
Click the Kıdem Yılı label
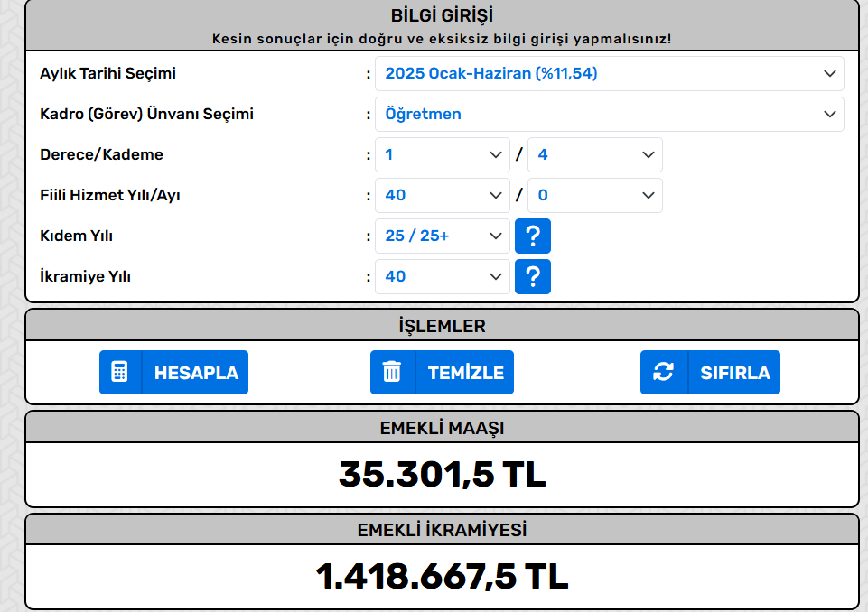(77, 236)
